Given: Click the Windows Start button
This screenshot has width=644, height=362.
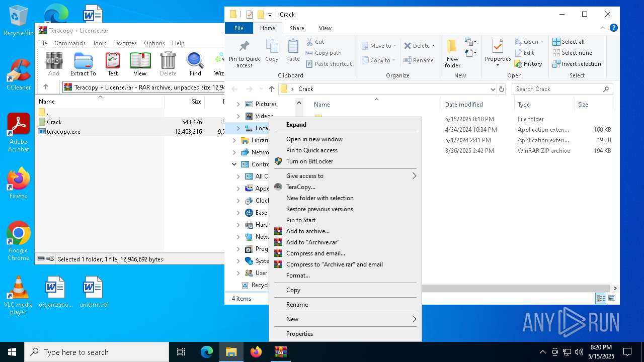Looking at the screenshot, I should point(12,352).
